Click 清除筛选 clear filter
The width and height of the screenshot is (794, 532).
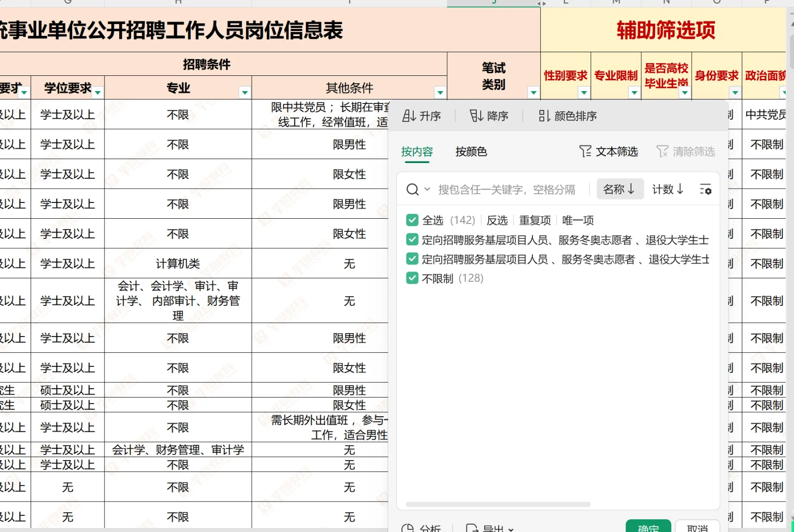(686, 152)
